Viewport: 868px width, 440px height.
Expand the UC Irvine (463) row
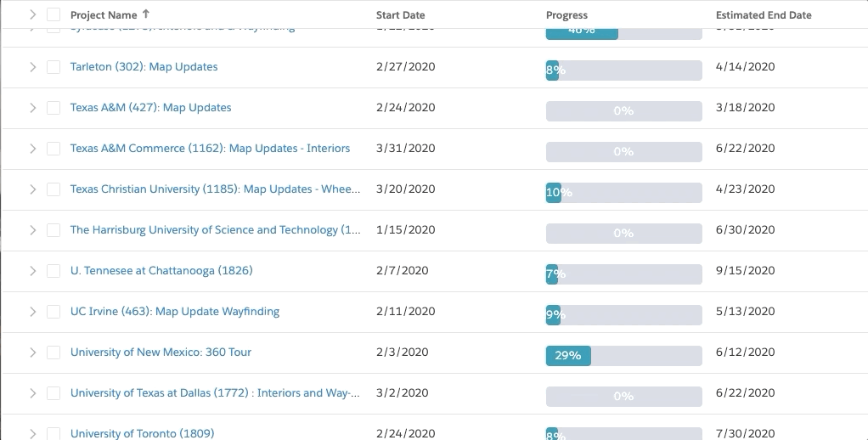(x=32, y=312)
